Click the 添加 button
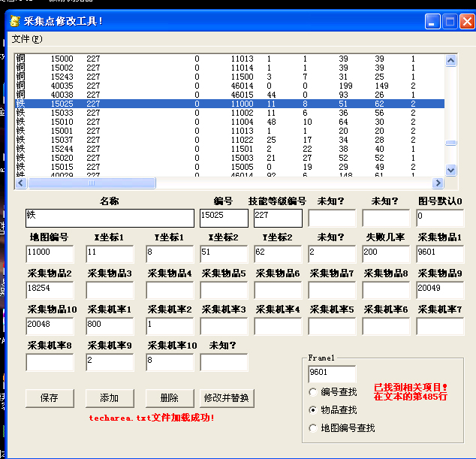Image resolution: width=476 pixels, height=459 pixels. (x=109, y=398)
